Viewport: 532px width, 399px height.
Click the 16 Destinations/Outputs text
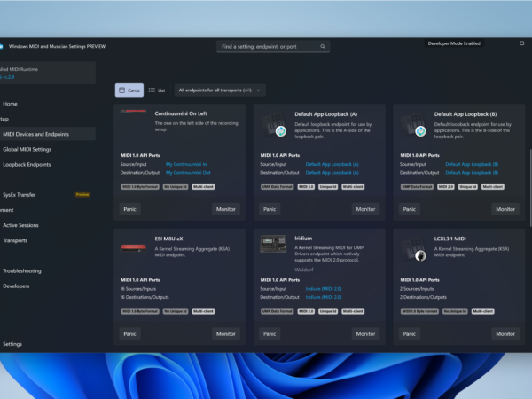click(145, 297)
